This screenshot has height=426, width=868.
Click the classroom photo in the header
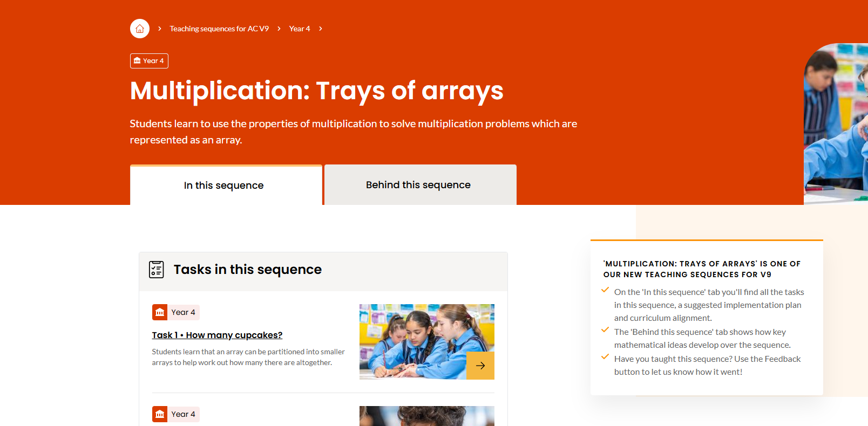(836, 124)
